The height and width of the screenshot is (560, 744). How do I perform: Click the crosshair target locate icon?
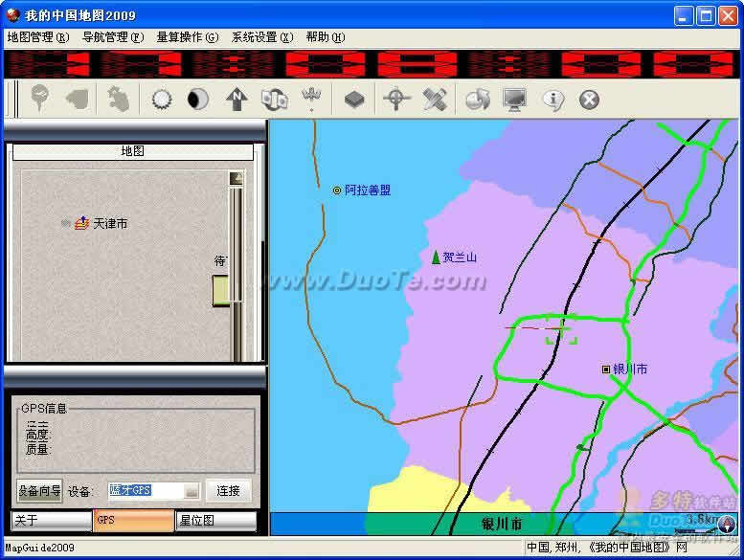pyautogui.click(x=395, y=100)
